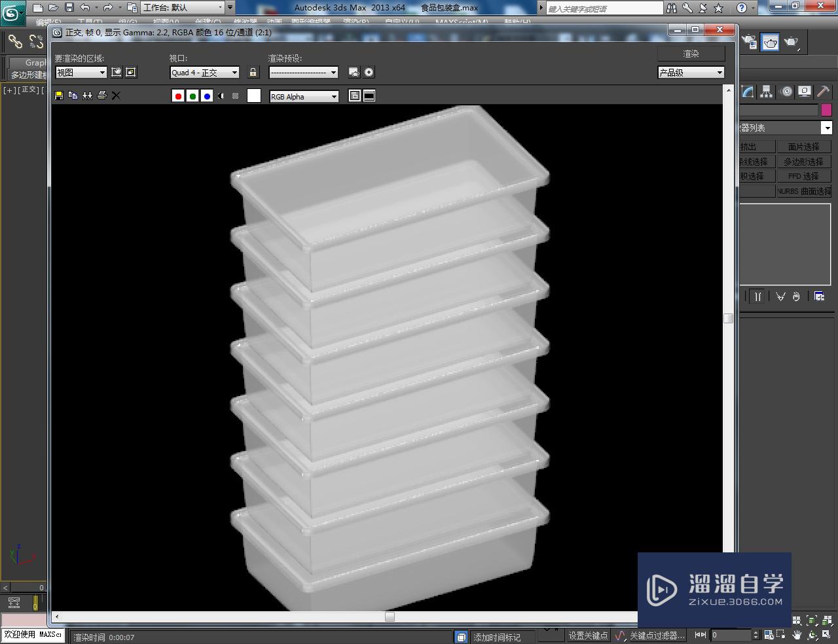Image resolution: width=838 pixels, height=644 pixels.
Task: Click Render Production teapot icon
Action: [793, 43]
